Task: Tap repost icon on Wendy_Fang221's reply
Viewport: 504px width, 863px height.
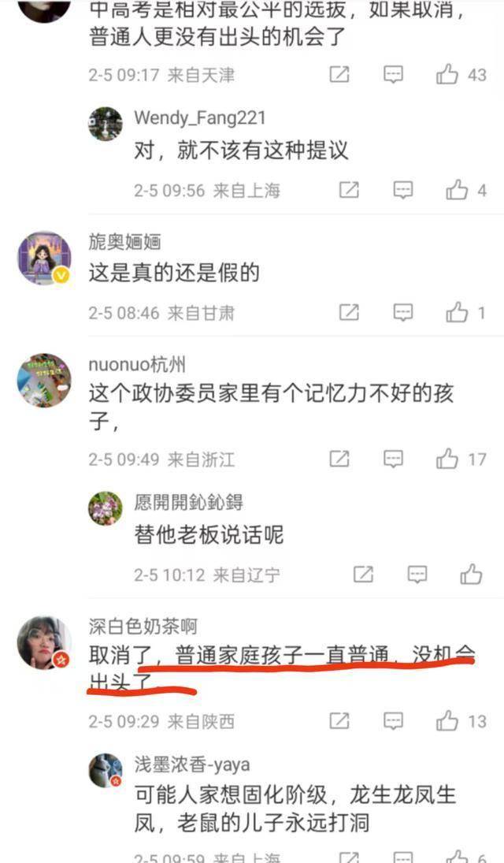Action: click(x=349, y=191)
